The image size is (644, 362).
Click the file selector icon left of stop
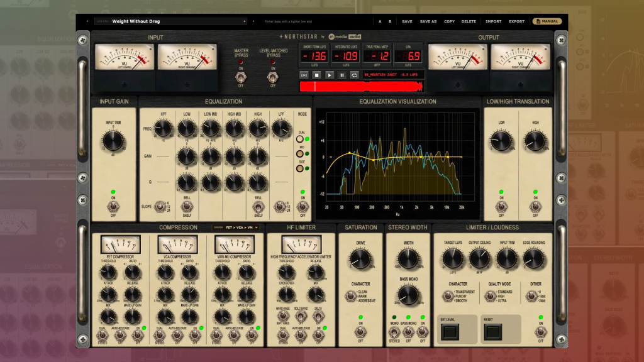pyautogui.click(x=304, y=75)
